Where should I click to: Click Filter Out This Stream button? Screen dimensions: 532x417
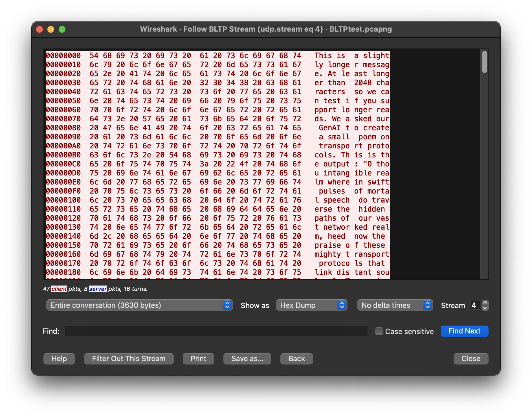[x=129, y=359]
